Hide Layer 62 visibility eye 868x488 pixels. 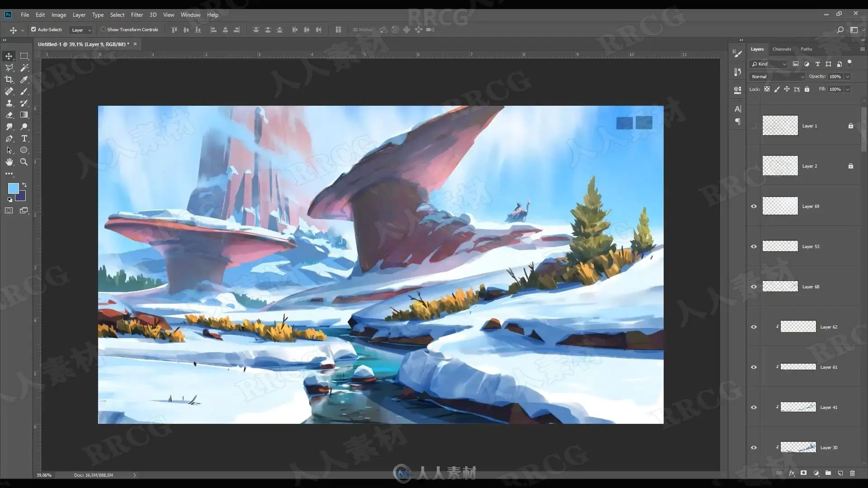[x=754, y=327]
